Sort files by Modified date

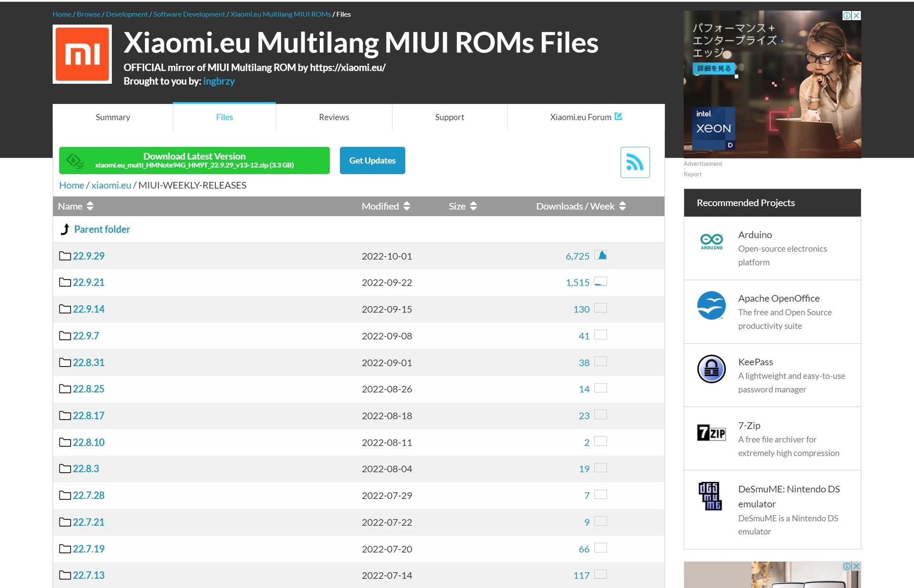tap(386, 206)
